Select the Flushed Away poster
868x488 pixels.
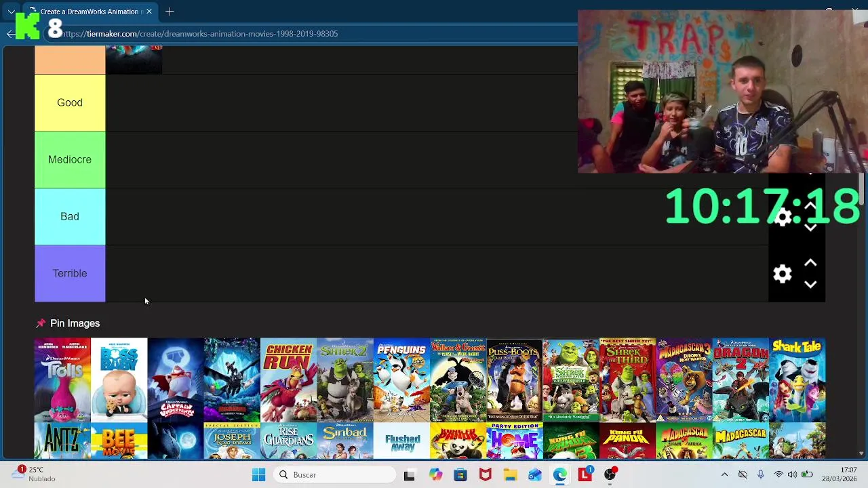[x=401, y=441]
